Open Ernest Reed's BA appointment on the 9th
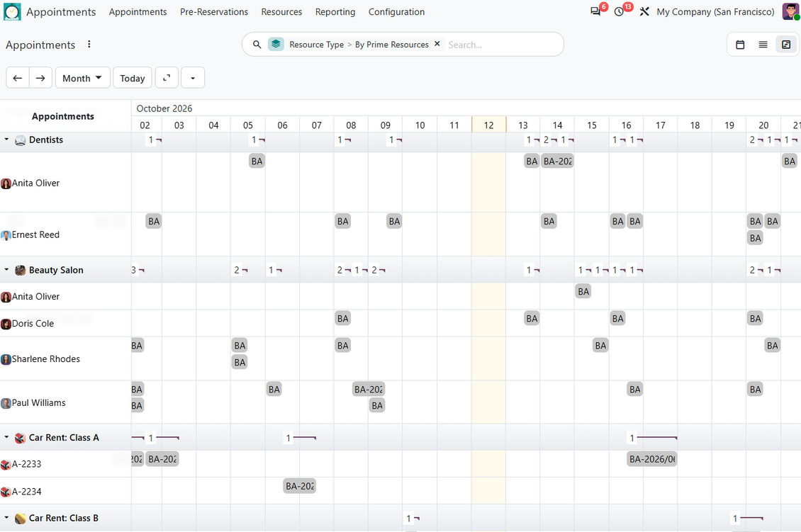This screenshot has width=801, height=532. pyautogui.click(x=394, y=222)
